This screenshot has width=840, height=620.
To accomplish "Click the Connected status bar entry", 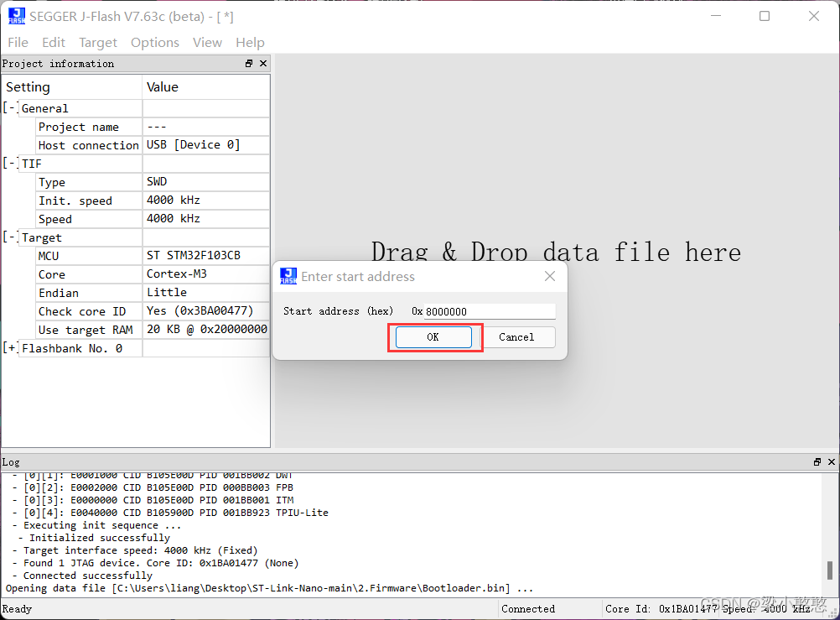I will pyautogui.click(x=528, y=609).
